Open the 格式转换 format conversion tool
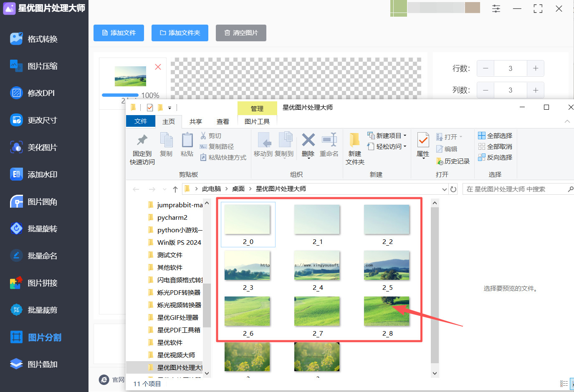 [x=33, y=39]
